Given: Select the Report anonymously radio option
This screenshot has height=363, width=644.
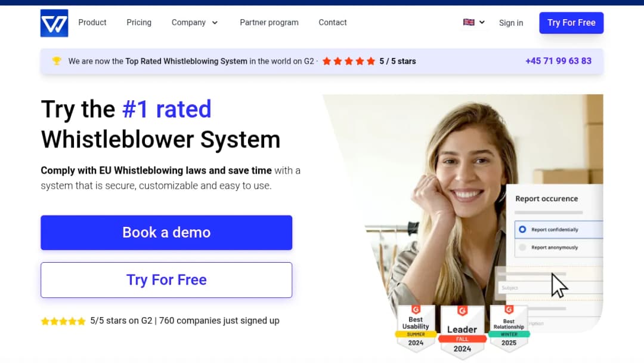Looking at the screenshot, I should tap(522, 248).
